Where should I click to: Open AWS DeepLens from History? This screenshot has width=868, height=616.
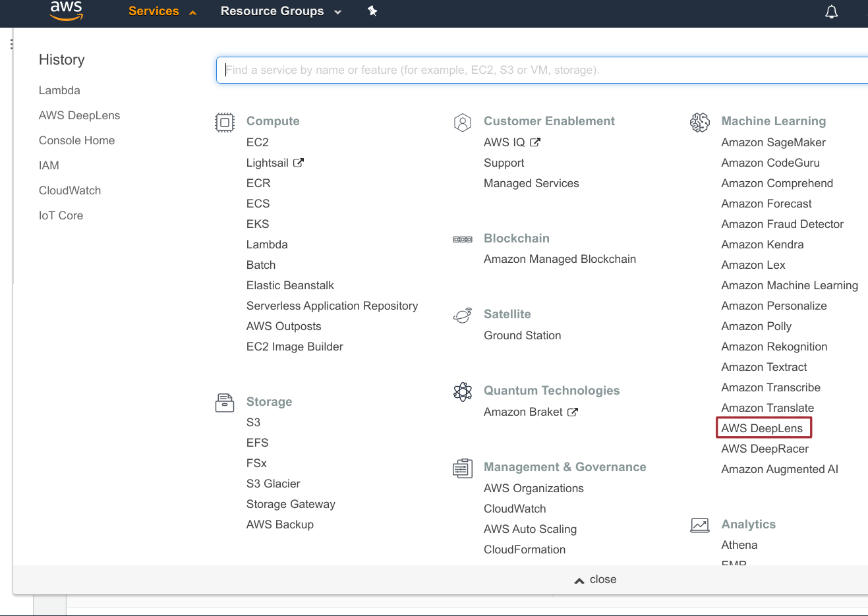[79, 115]
